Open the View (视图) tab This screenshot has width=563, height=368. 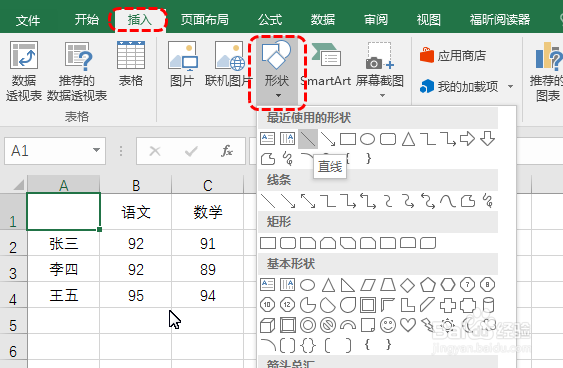[429, 19]
